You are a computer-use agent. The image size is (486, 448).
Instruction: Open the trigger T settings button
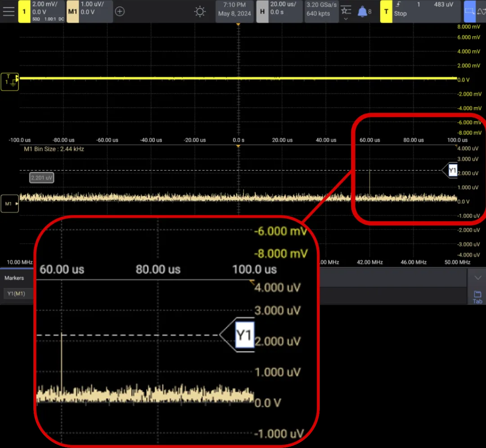pyautogui.click(x=386, y=11)
